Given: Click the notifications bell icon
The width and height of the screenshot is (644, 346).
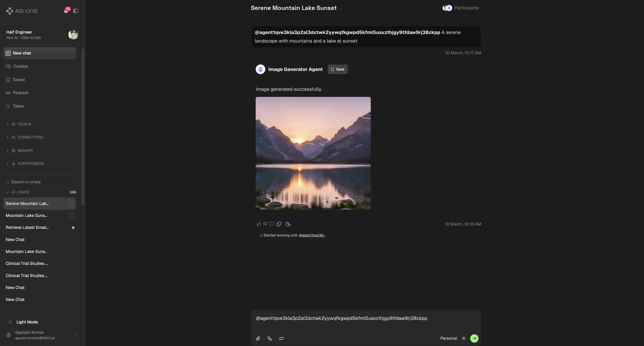Looking at the screenshot, I should (x=66, y=11).
